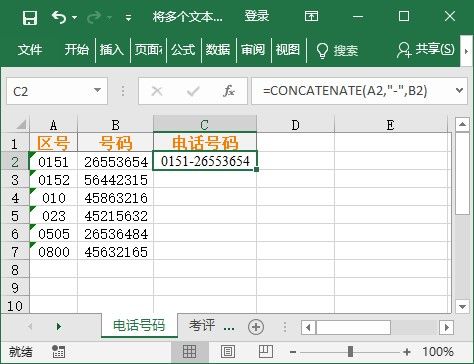Image resolution: width=474 pixels, height=364 pixels.
Task: Select column B header
Action: (115, 125)
